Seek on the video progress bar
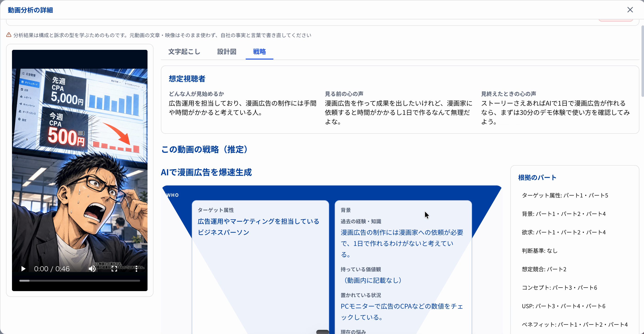The height and width of the screenshot is (334, 644). pos(80,281)
